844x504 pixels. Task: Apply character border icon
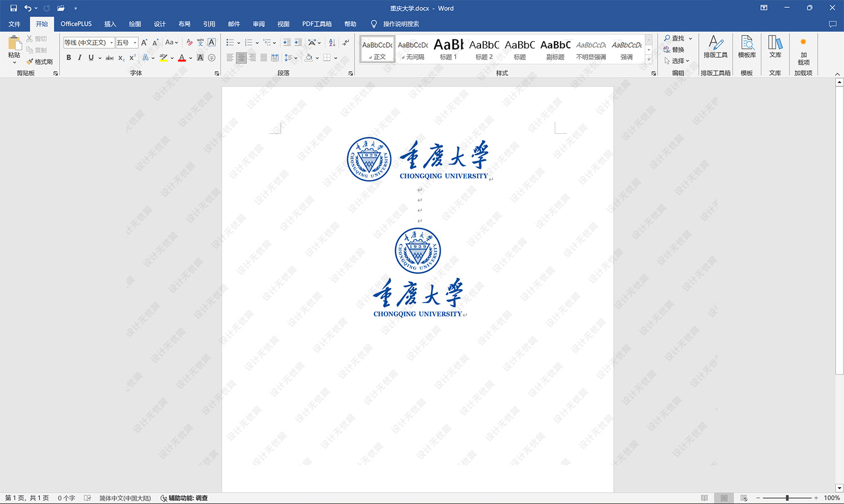click(212, 42)
